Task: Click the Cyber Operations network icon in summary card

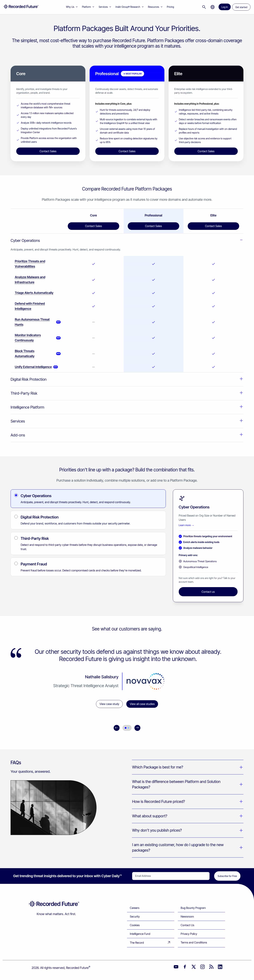Action: [182, 498]
